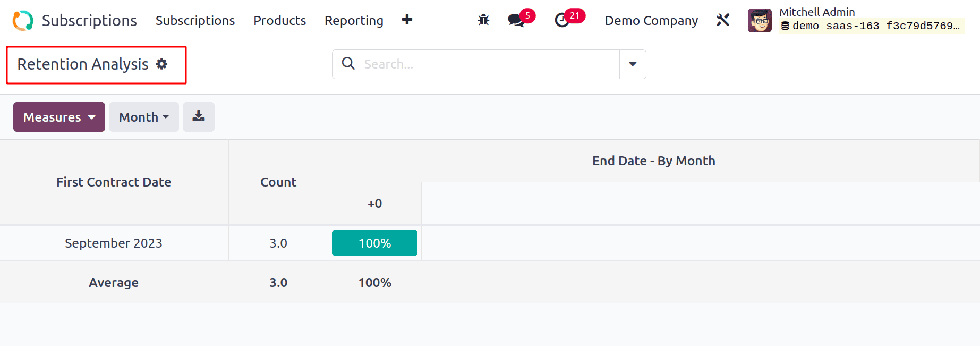Click the plus icon in navbar

[407, 20]
